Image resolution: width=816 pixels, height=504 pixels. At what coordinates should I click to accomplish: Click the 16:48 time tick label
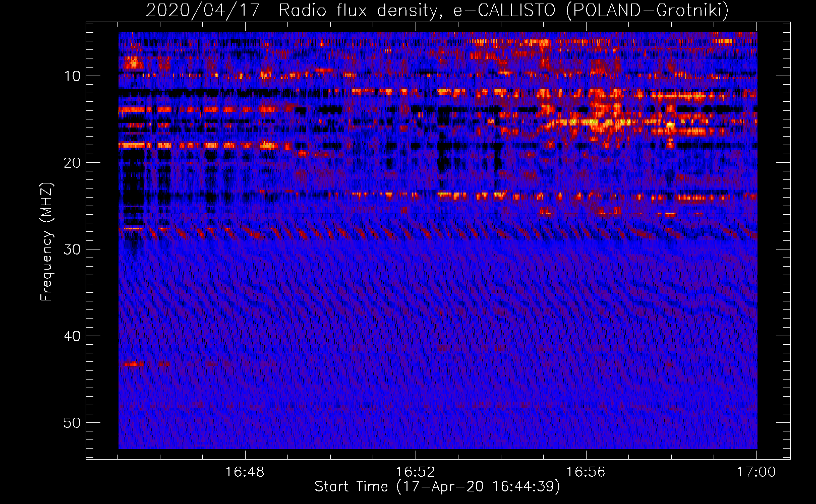coord(245,472)
